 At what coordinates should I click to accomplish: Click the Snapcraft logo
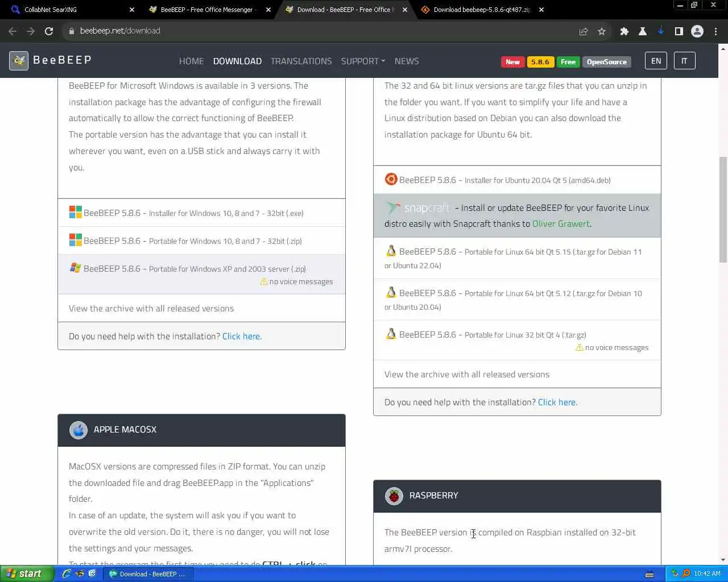(417, 208)
